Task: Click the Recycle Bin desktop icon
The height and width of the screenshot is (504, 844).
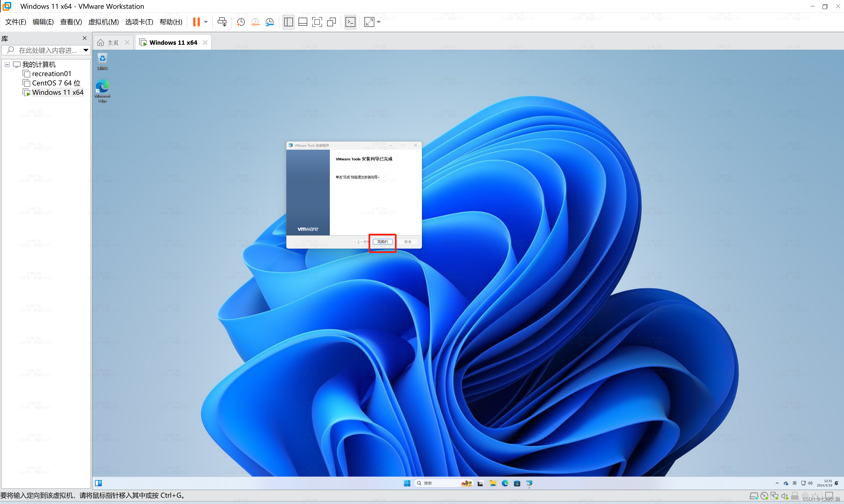Action: (x=102, y=62)
